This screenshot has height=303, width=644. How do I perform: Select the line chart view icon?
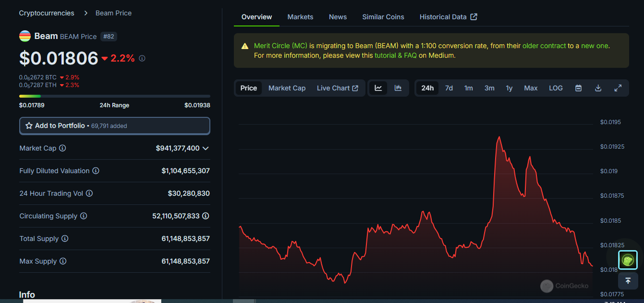pos(378,88)
